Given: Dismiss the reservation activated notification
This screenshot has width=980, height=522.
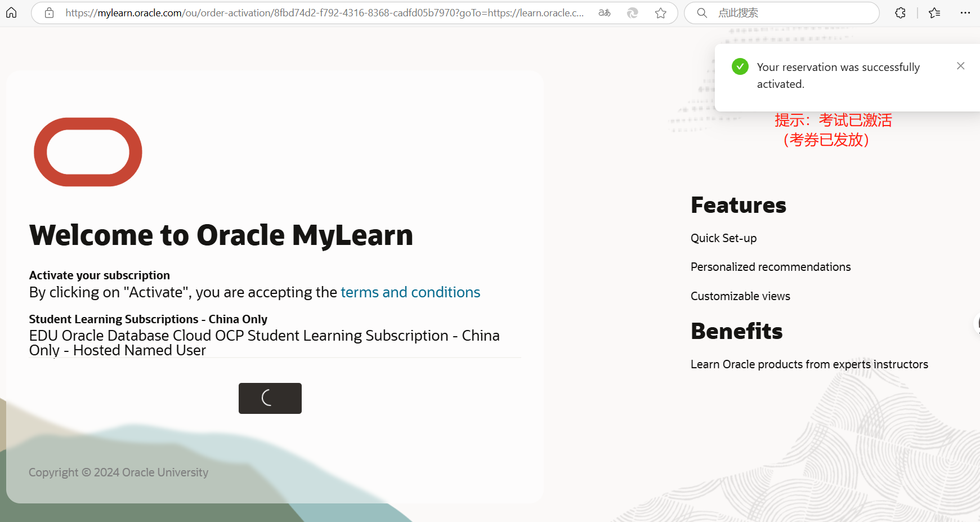Looking at the screenshot, I should pos(961,66).
